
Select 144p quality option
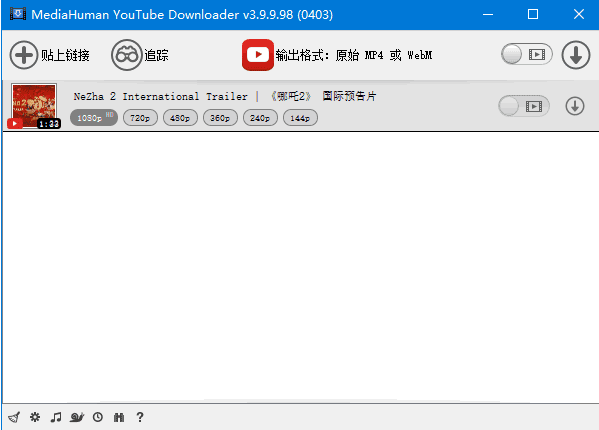click(x=300, y=118)
